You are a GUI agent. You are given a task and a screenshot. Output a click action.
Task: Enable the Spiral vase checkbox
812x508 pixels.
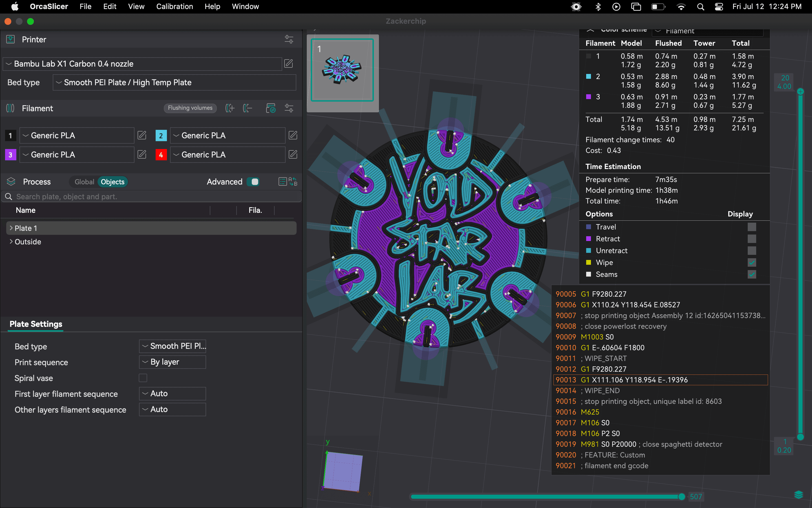point(143,378)
